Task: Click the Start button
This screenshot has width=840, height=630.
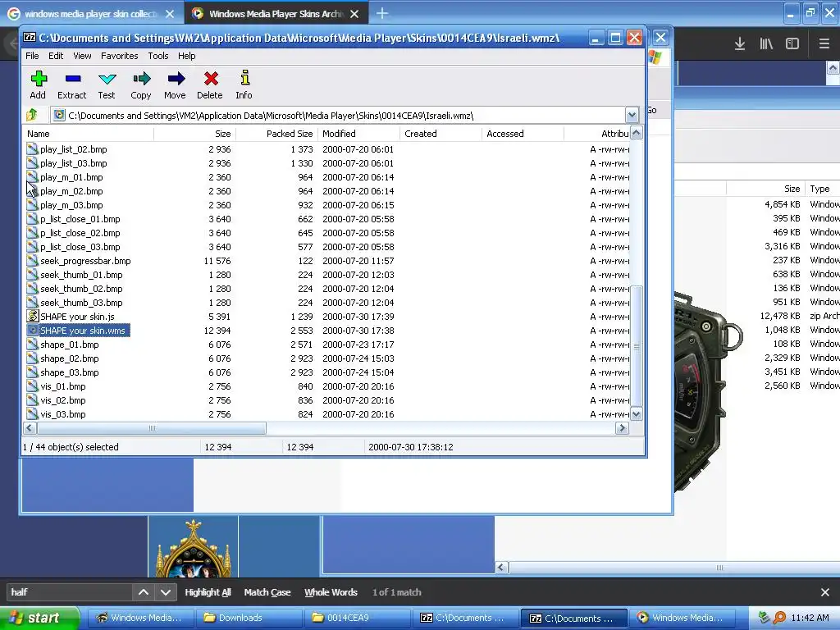Action: 39,618
